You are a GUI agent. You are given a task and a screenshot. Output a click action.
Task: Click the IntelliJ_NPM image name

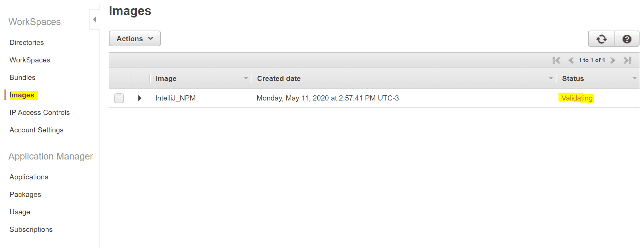tap(176, 98)
